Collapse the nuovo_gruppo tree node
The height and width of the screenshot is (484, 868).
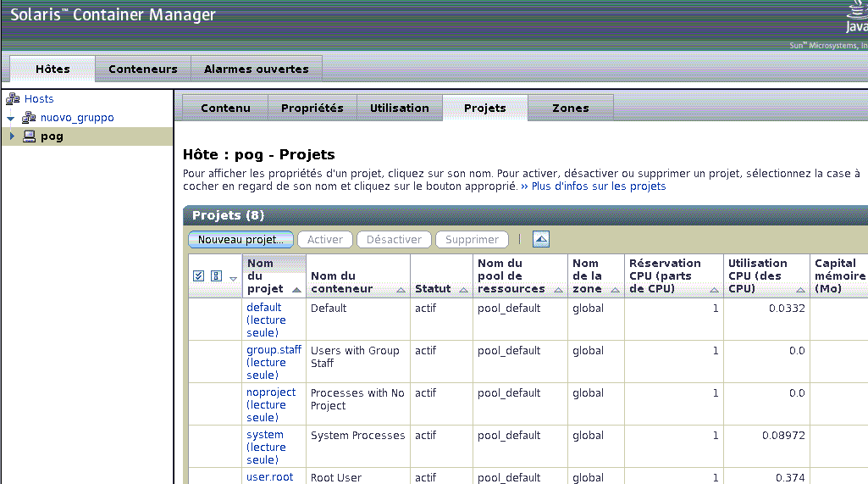pyautogui.click(x=10, y=118)
